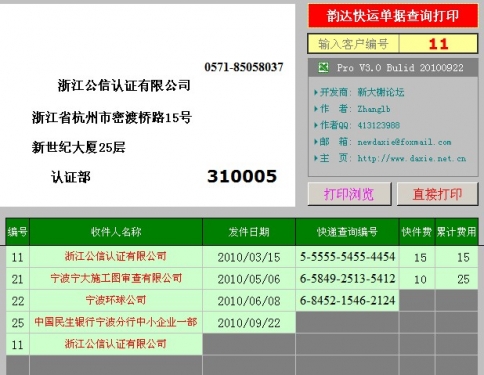Screen dimensions: 484x375
Task: Click the 发件日期 column header
Action: pos(249,232)
